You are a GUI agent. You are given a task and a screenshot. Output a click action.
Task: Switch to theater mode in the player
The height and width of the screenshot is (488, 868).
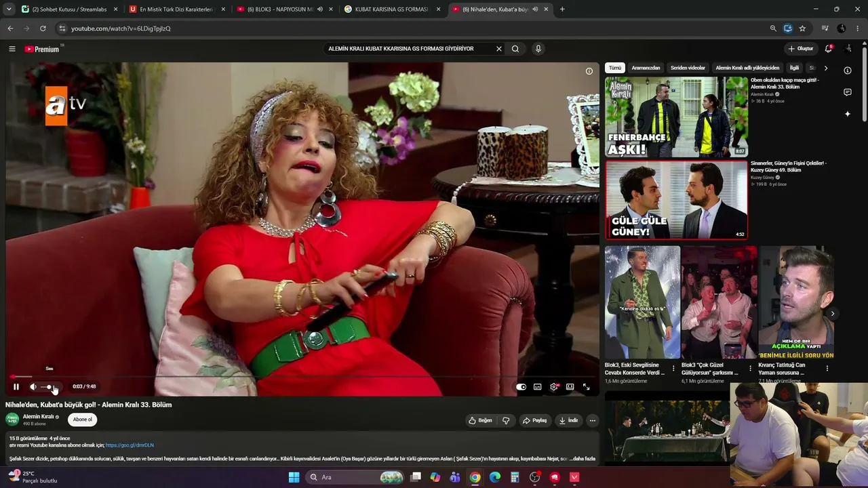(x=570, y=387)
